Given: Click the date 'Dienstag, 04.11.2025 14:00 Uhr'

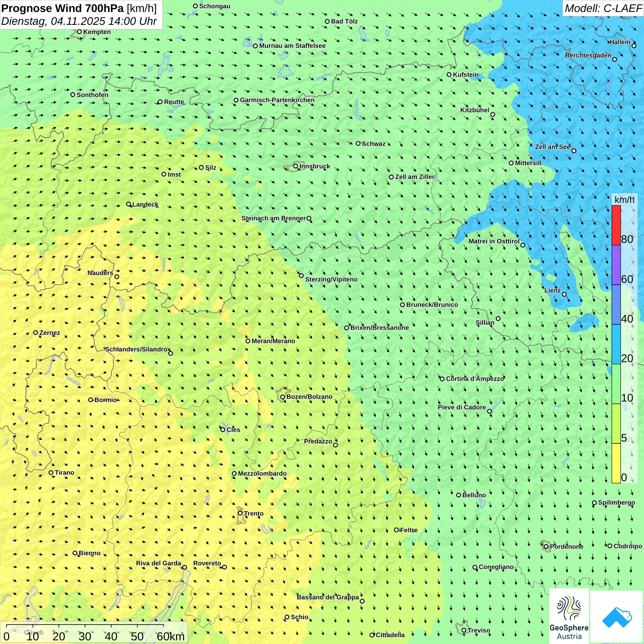Looking at the screenshot, I should [x=79, y=21].
